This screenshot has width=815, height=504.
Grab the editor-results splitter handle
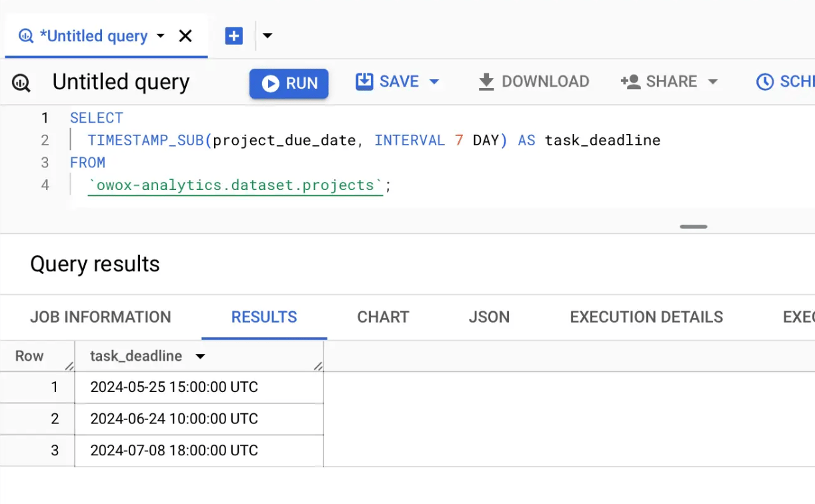click(694, 227)
